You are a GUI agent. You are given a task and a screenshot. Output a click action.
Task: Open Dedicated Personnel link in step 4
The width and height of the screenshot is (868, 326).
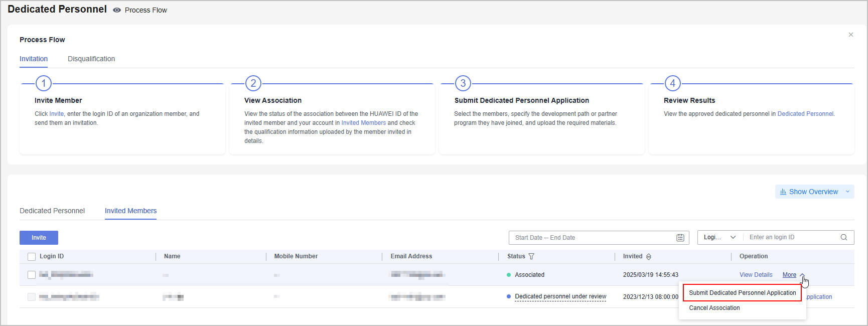point(805,114)
